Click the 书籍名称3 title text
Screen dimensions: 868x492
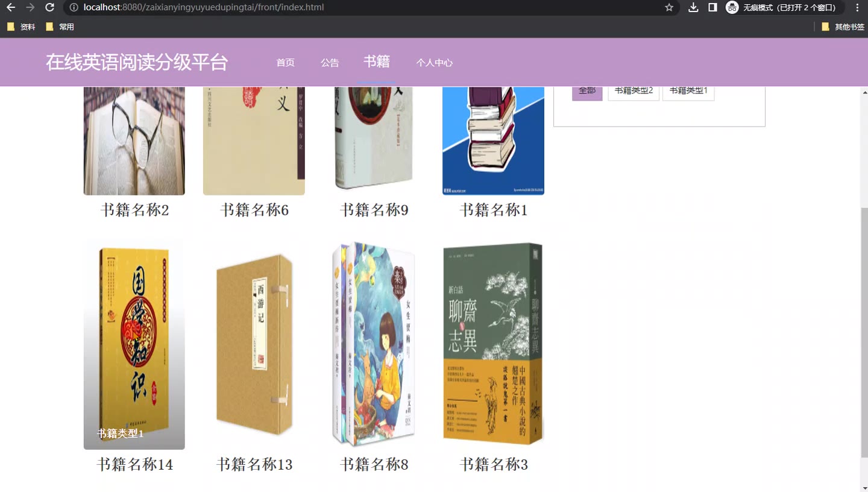494,464
